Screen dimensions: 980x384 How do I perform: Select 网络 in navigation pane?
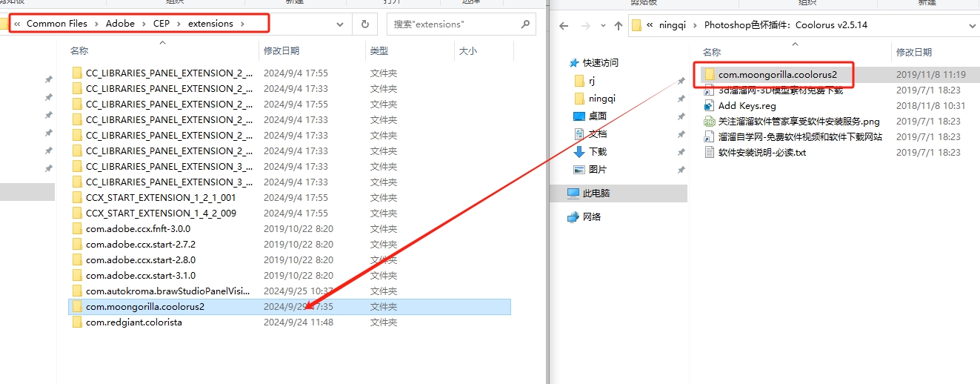[x=592, y=217]
